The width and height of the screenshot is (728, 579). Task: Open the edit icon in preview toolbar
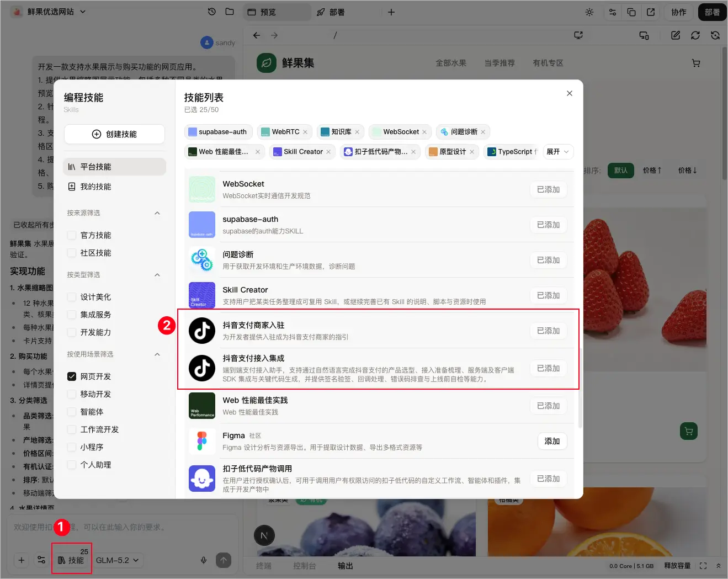(x=676, y=35)
